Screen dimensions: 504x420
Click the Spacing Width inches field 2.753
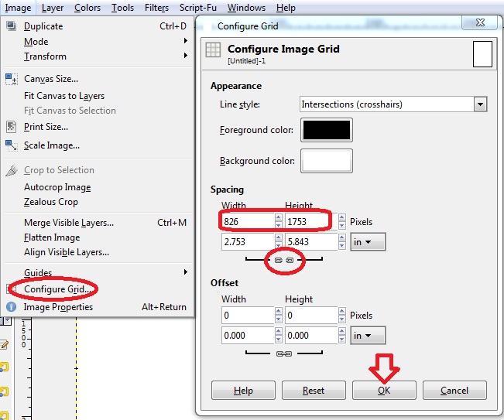click(248, 242)
